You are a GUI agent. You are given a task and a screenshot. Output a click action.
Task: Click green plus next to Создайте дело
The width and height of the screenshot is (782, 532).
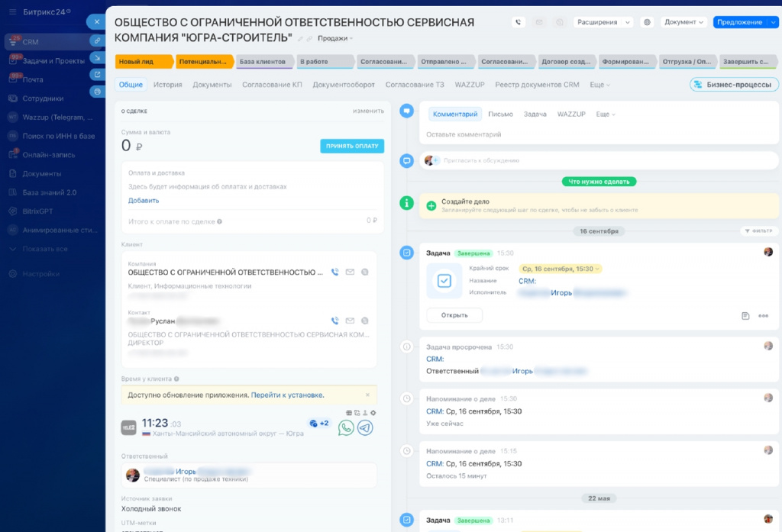tap(431, 205)
